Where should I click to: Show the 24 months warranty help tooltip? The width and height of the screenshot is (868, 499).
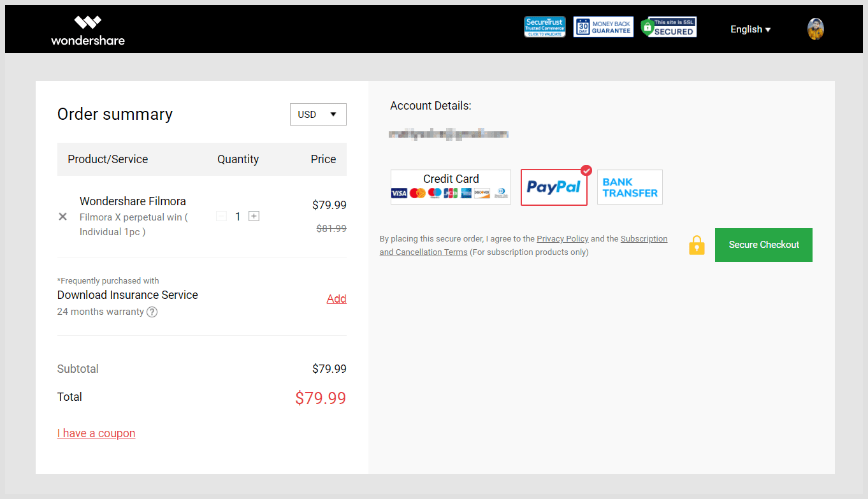click(x=152, y=312)
